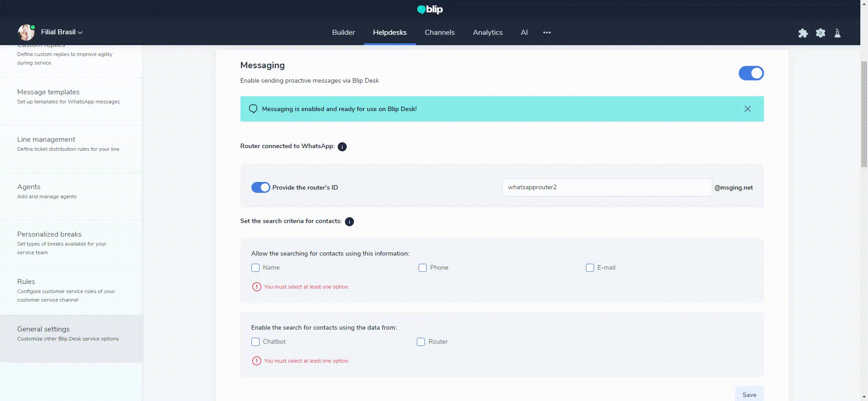Click info icon next to Router connected to WhatsApp

pos(342,147)
